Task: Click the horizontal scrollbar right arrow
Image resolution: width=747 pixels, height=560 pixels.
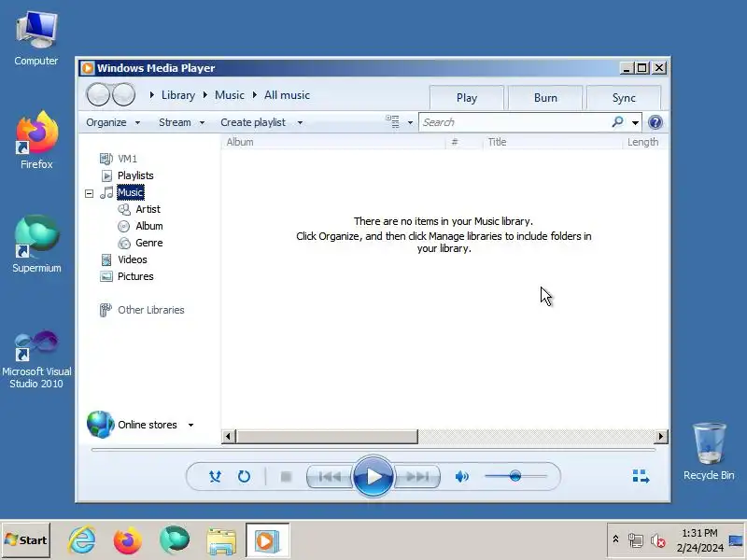Action: (661, 436)
